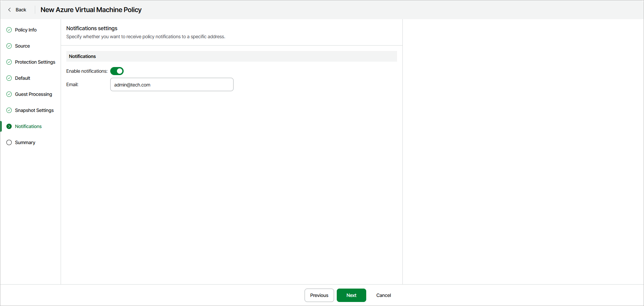
Task: Click the empty circle beside Summary step
Action: [9, 142]
